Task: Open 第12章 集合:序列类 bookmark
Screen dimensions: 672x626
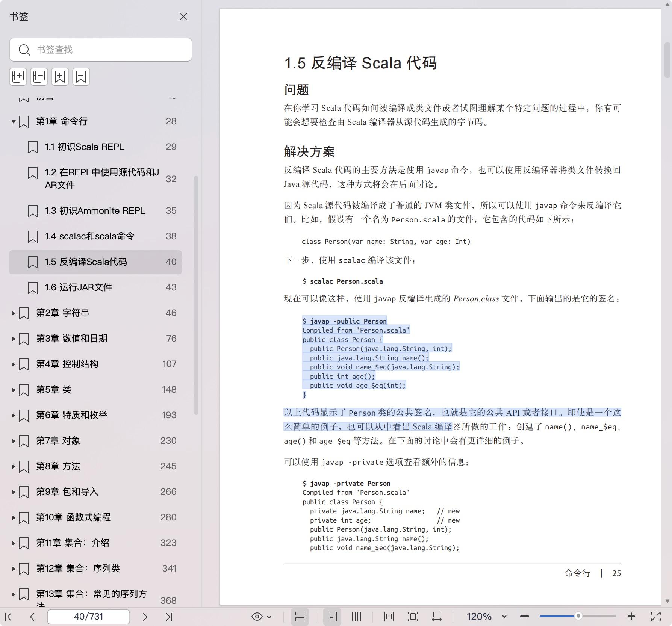Action: point(78,569)
